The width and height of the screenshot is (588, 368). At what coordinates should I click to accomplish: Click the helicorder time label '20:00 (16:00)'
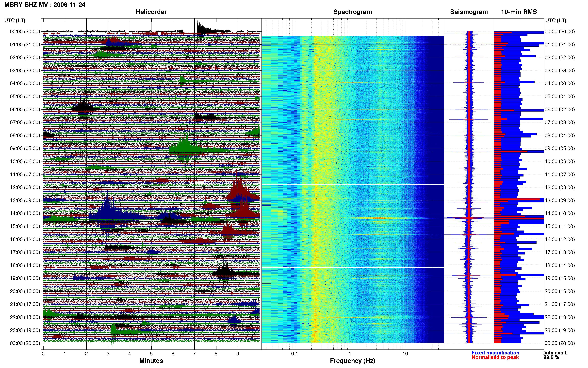25,291
